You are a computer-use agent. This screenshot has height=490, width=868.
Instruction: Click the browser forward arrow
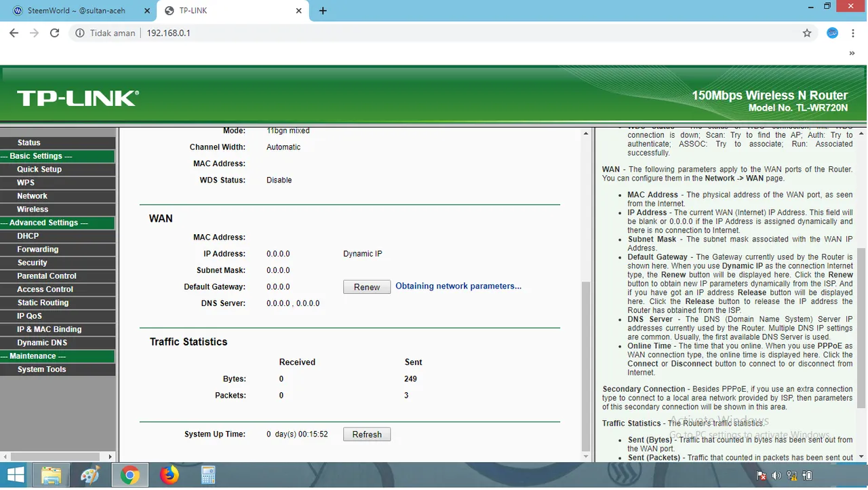click(x=34, y=33)
